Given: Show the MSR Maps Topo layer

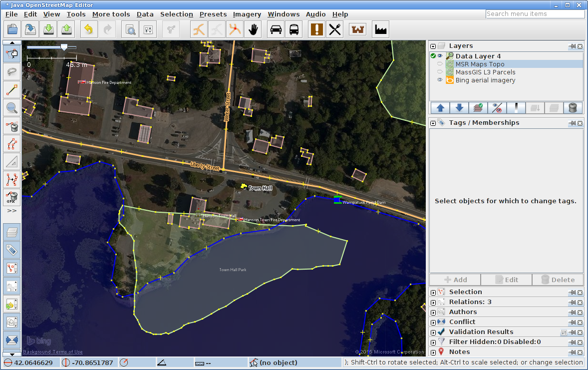Looking at the screenshot, I should (x=440, y=64).
